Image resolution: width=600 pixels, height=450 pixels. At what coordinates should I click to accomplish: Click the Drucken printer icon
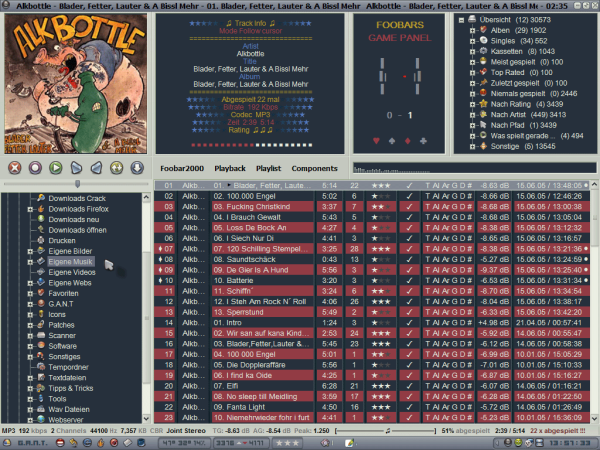[x=41, y=240]
